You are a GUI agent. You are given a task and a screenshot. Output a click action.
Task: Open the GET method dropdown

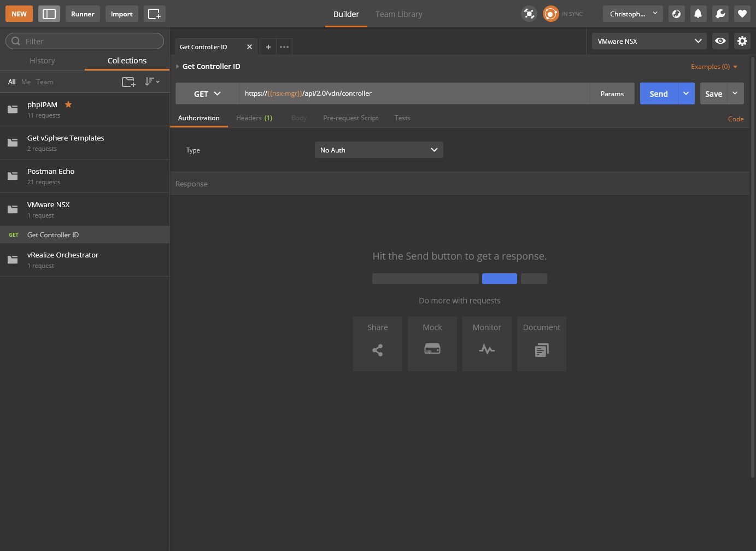[x=207, y=93]
